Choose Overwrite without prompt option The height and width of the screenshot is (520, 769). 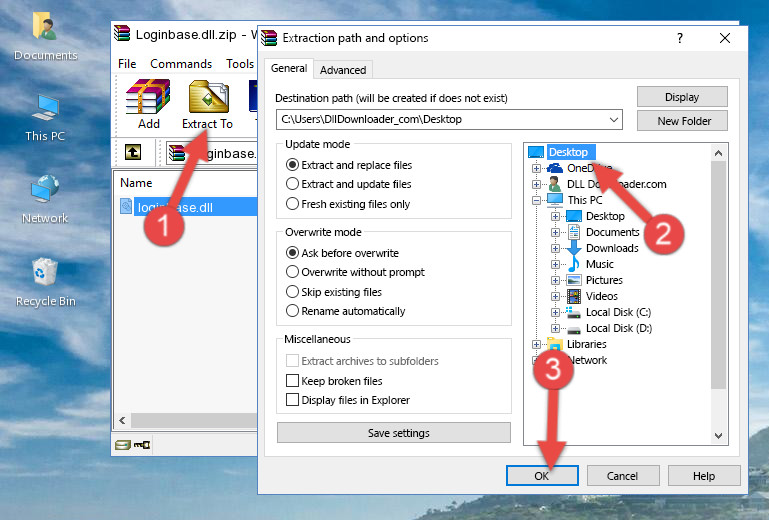(293, 272)
